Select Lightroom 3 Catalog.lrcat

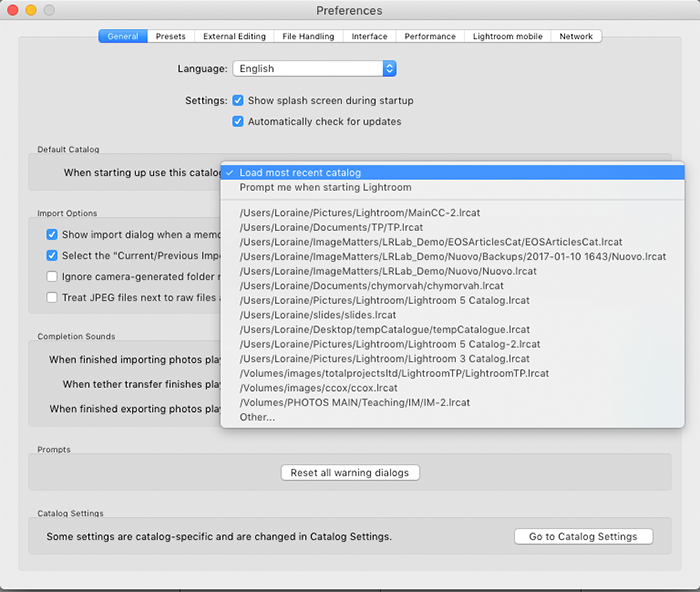452,359
